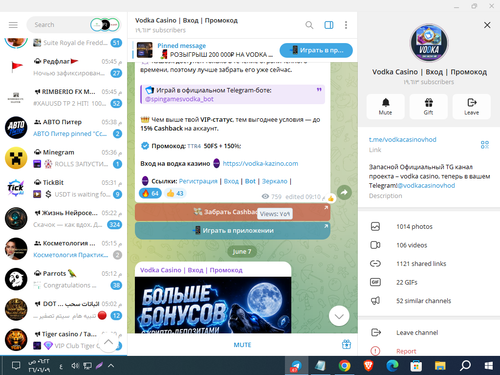Click the similar channels megaphone icon
The height and width of the screenshot is (375, 500).
375,301
